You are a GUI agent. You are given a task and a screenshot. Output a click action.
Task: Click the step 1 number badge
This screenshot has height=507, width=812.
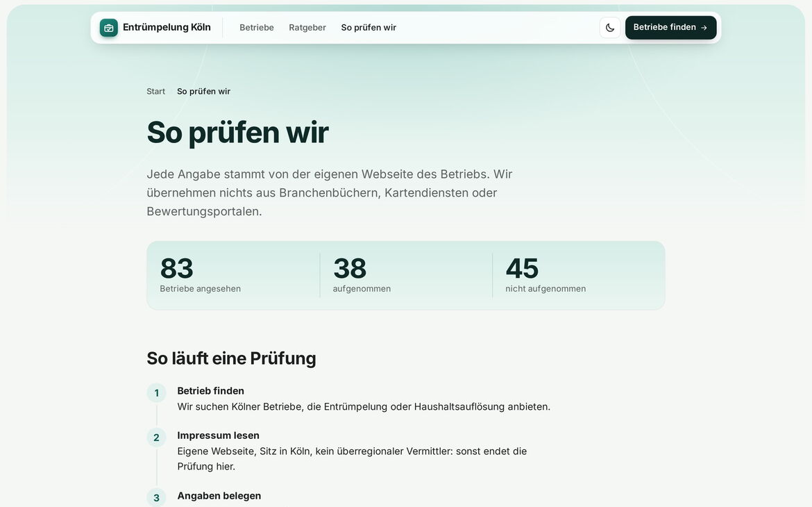click(156, 393)
